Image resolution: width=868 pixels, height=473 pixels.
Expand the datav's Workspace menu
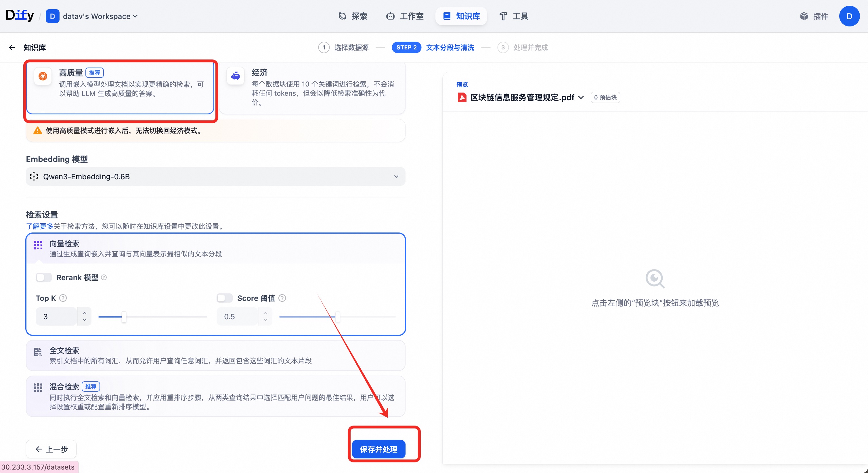(100, 16)
